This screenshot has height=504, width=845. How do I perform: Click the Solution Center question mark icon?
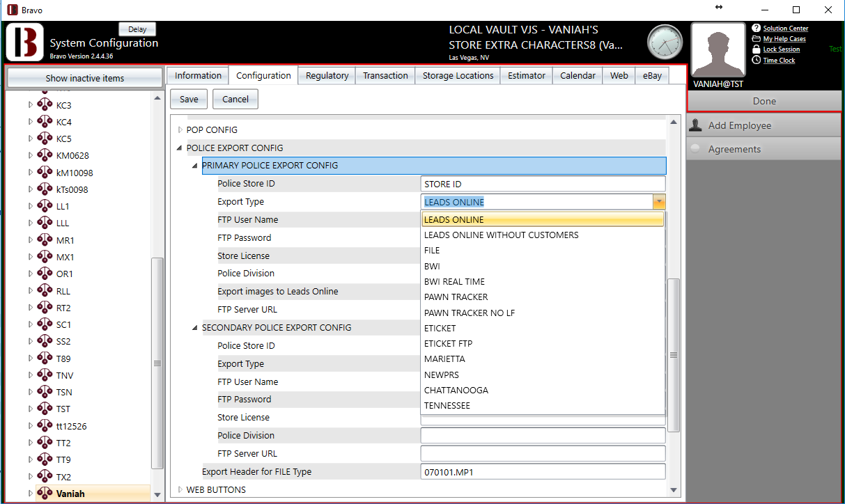tap(757, 29)
